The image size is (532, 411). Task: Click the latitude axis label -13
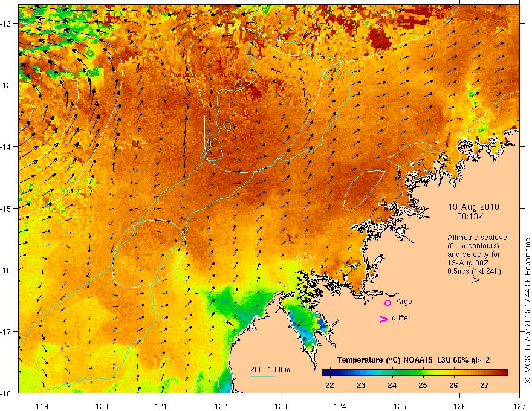coord(7,85)
